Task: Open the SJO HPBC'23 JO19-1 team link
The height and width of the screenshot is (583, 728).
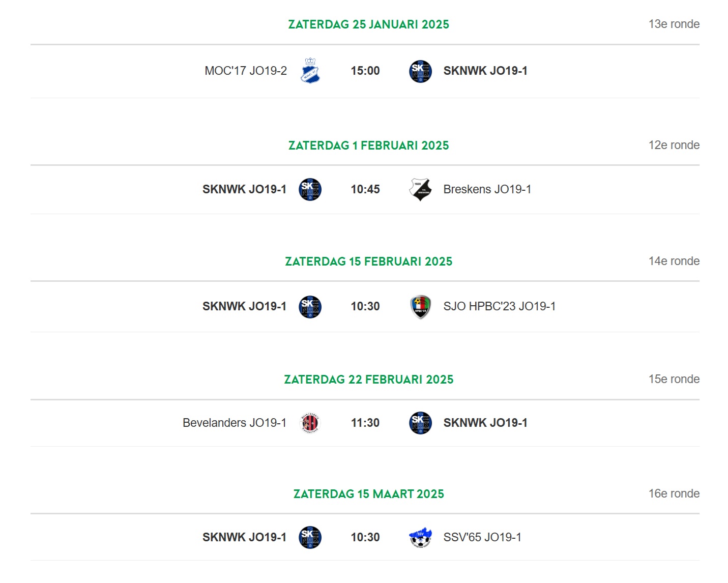Action: click(x=499, y=306)
